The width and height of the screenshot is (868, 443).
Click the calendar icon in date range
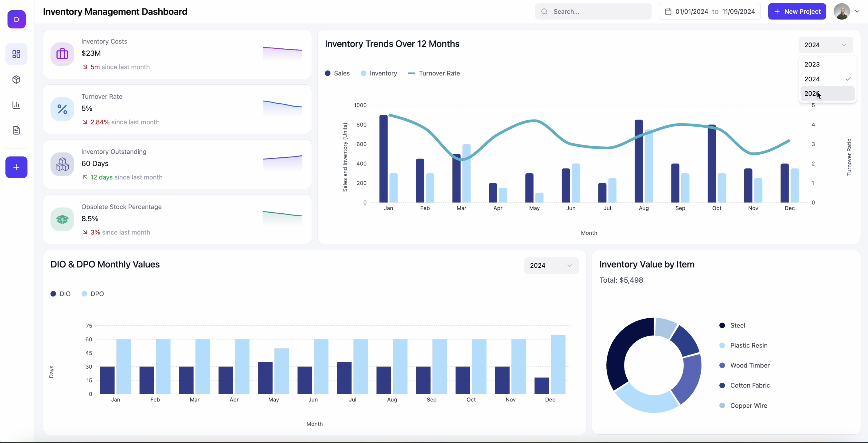(x=668, y=11)
